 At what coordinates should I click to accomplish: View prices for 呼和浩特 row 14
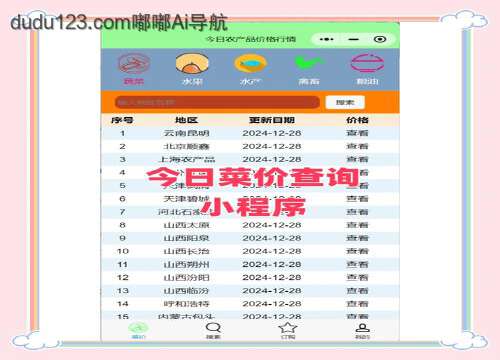tap(357, 304)
